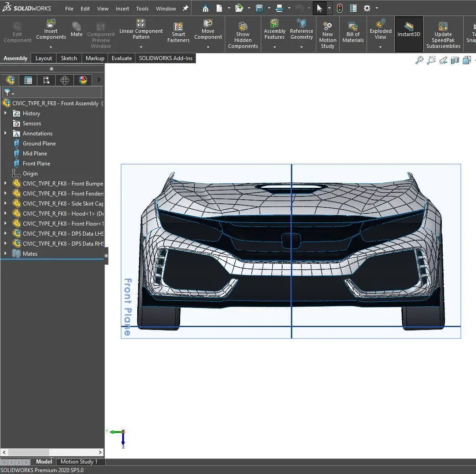Expand the Annotations folder
The height and width of the screenshot is (474, 476).
[x=5, y=133]
